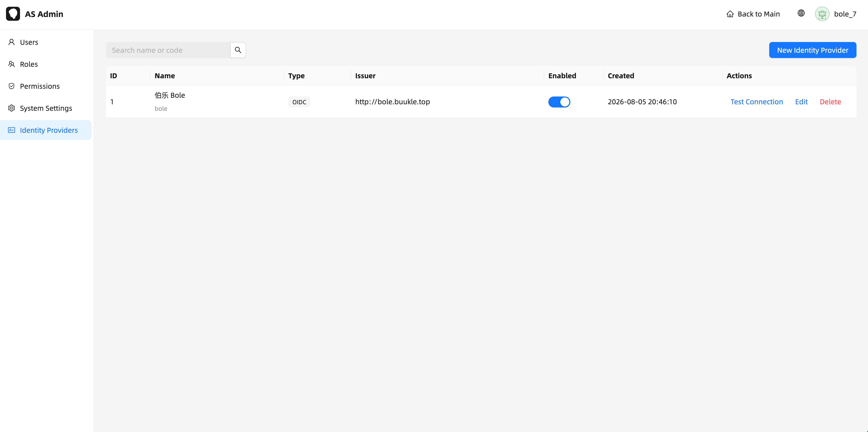This screenshot has height=432, width=868.
Task: Click the Identity Providers card icon
Action: [x=12, y=130]
